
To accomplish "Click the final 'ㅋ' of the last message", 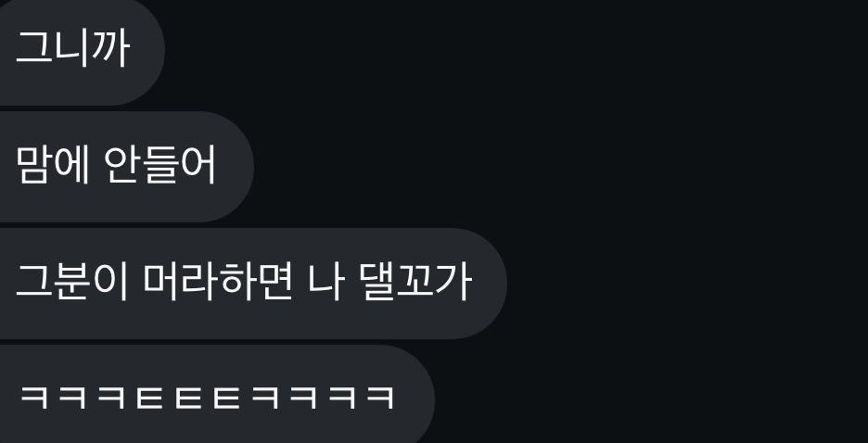I will pyautogui.click(x=380, y=398).
